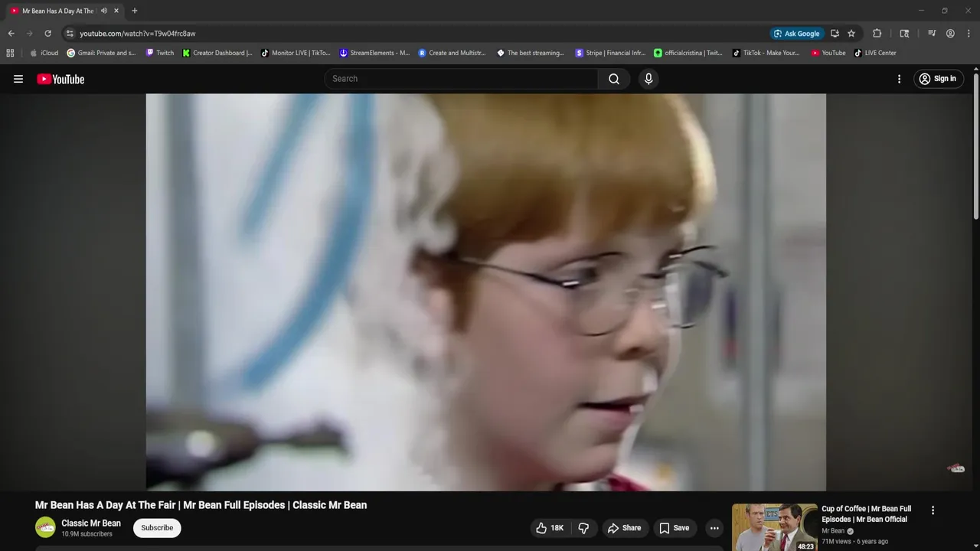Screen dimensions: 980x551
Task: Open TikTok Make Your bookmark
Action: (x=766, y=53)
